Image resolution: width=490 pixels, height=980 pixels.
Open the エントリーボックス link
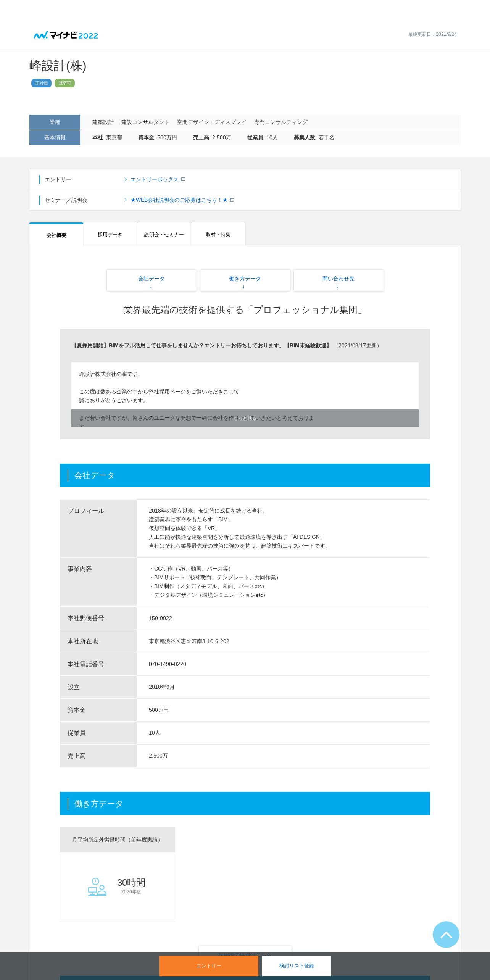(154, 179)
